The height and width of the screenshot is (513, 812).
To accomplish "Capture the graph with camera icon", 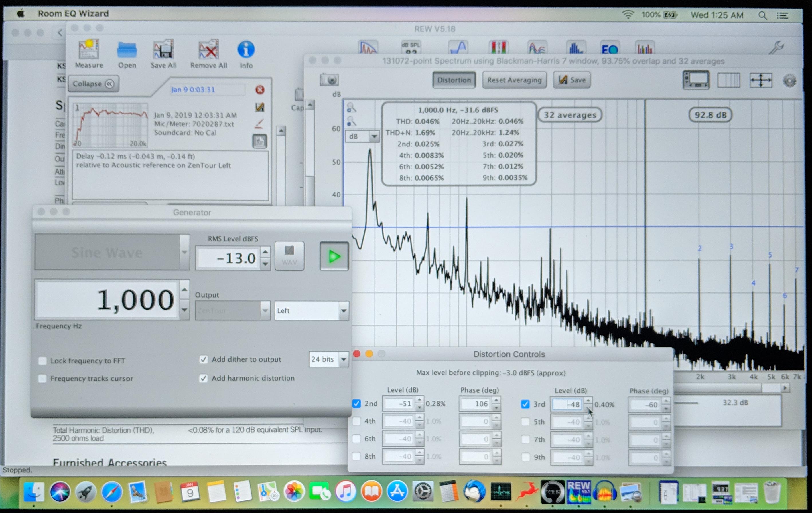I will (x=329, y=80).
